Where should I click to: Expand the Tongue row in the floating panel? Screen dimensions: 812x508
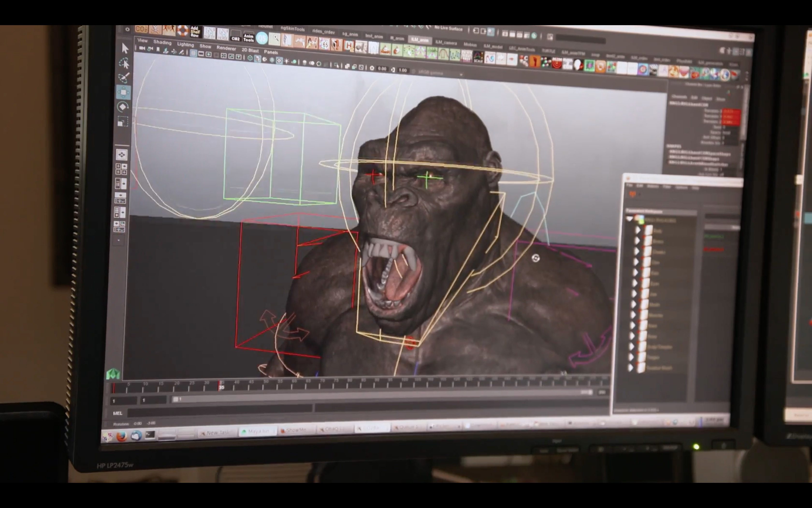coord(631,357)
